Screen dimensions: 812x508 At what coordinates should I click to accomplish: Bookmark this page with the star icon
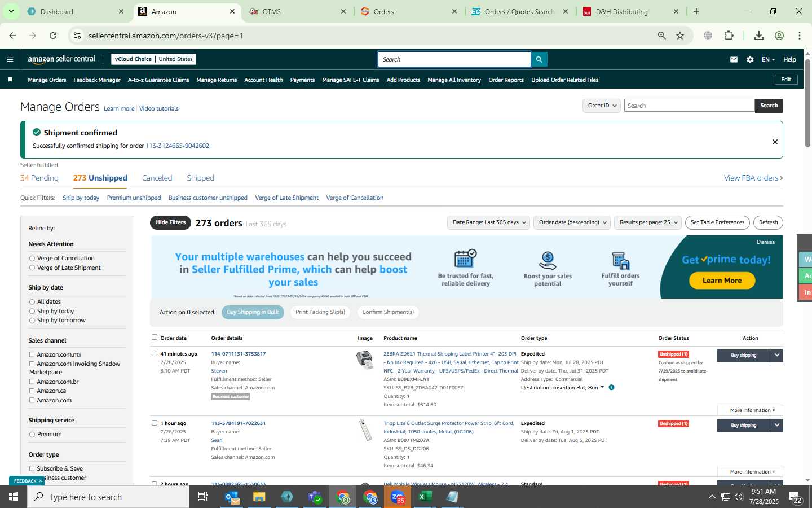[x=680, y=36]
